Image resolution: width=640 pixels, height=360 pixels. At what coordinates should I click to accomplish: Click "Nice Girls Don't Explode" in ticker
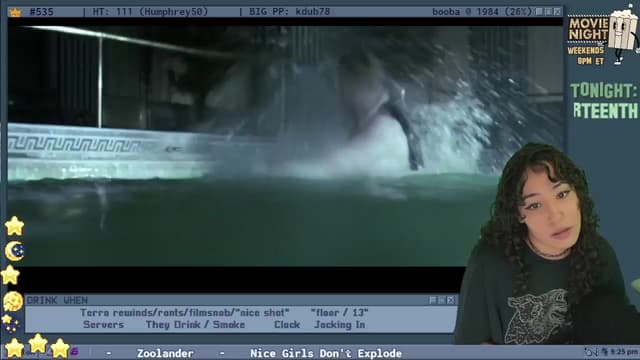[326, 353]
